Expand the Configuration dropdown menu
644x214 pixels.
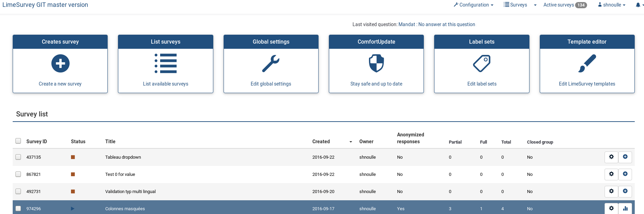pos(474,5)
